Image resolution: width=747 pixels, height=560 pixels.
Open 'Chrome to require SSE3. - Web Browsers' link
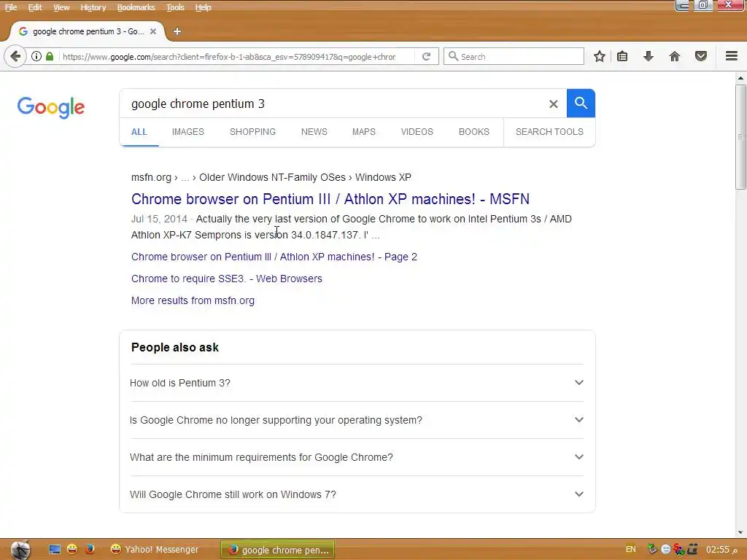pyautogui.click(x=226, y=279)
